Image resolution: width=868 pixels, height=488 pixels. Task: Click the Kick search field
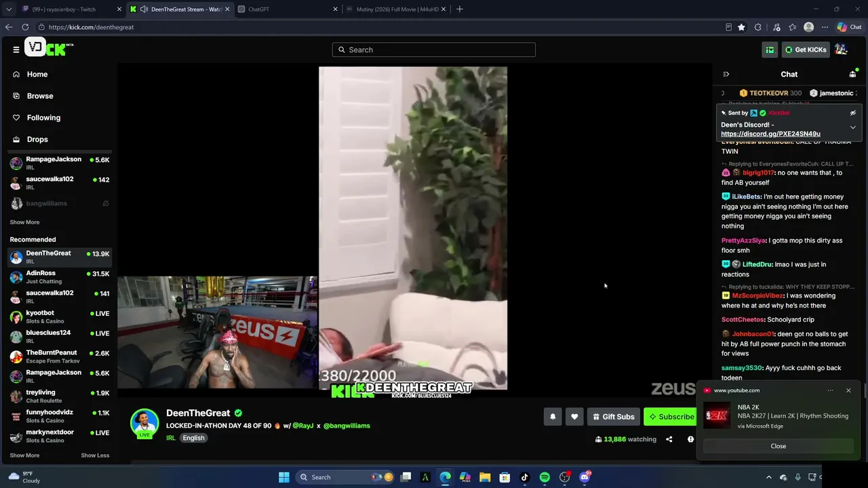434,49
